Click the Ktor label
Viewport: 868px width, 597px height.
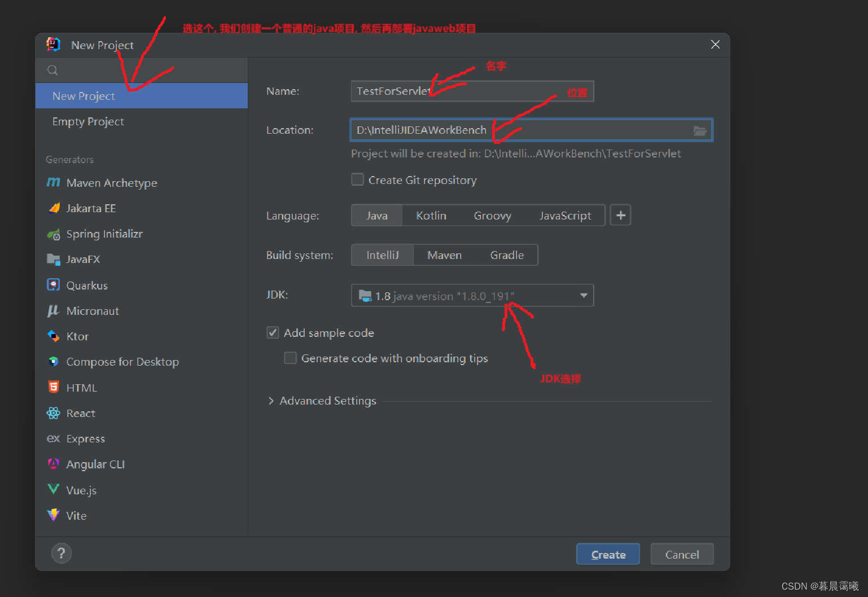tap(77, 336)
